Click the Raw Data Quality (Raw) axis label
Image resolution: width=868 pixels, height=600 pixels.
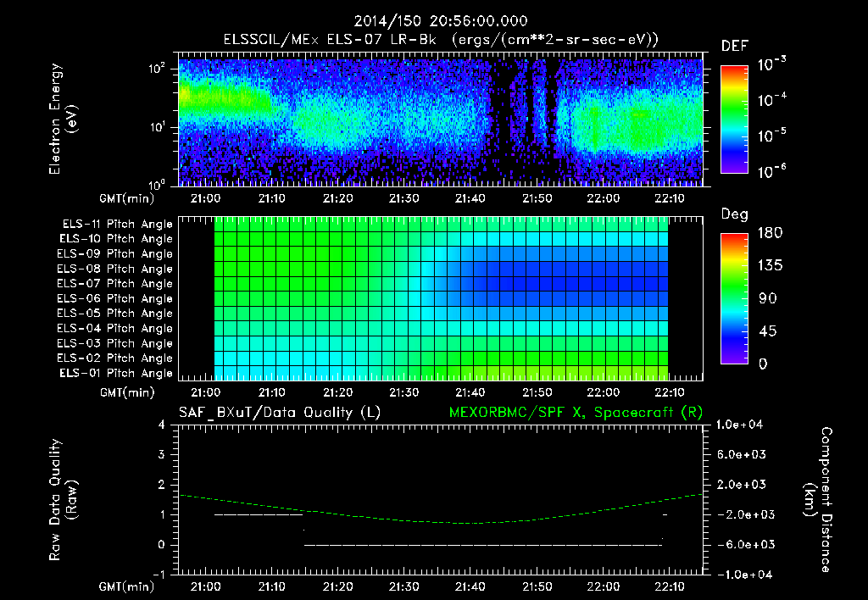(x=63, y=500)
